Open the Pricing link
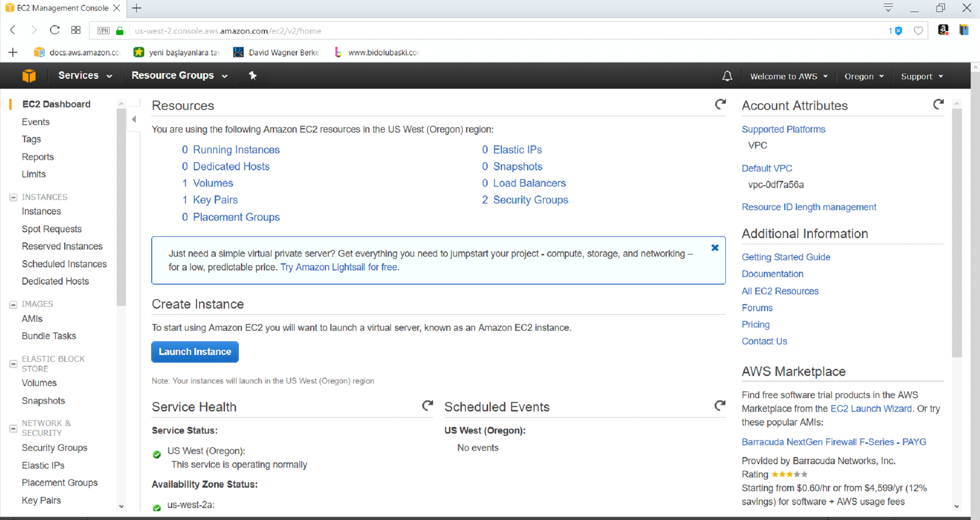Screen dimensions: 980x520 pos(756,325)
